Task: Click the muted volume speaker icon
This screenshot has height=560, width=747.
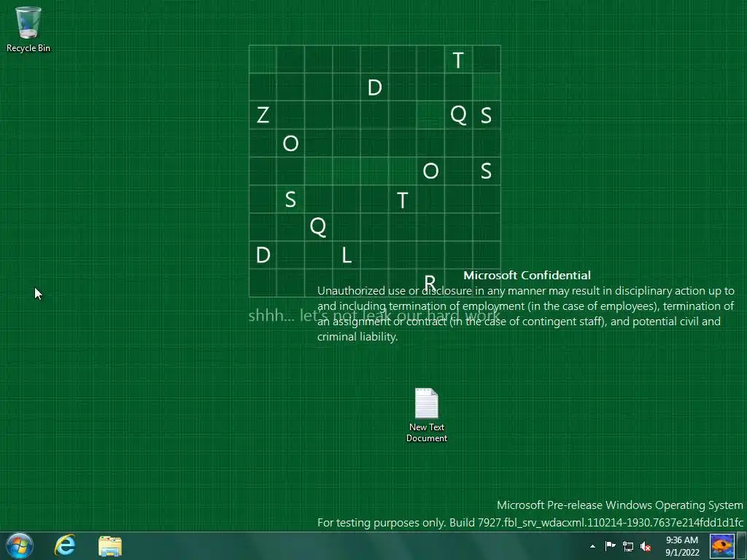Action: click(x=646, y=546)
